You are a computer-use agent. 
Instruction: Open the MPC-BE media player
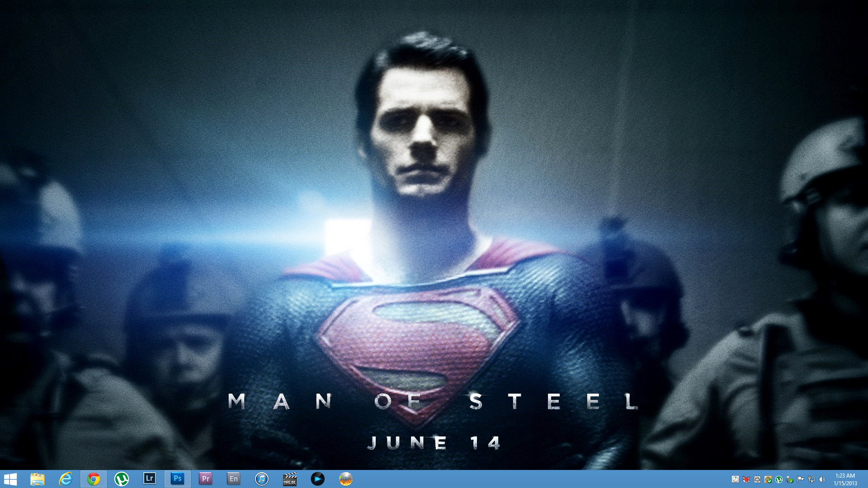[x=290, y=479]
